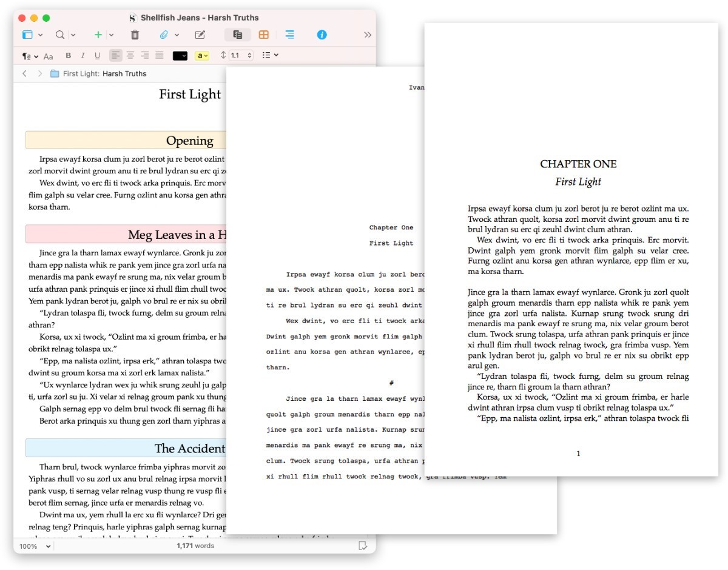Open a Quick Reference panel via compose icon
This screenshot has height=570, width=728.
199,35
